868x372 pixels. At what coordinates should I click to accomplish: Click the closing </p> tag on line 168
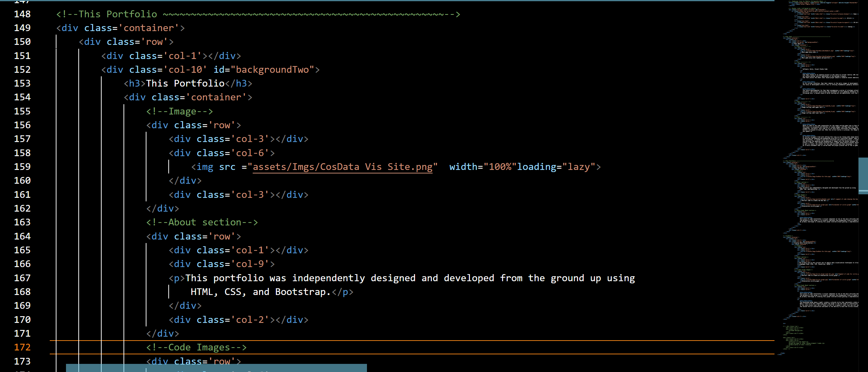pyautogui.click(x=342, y=292)
